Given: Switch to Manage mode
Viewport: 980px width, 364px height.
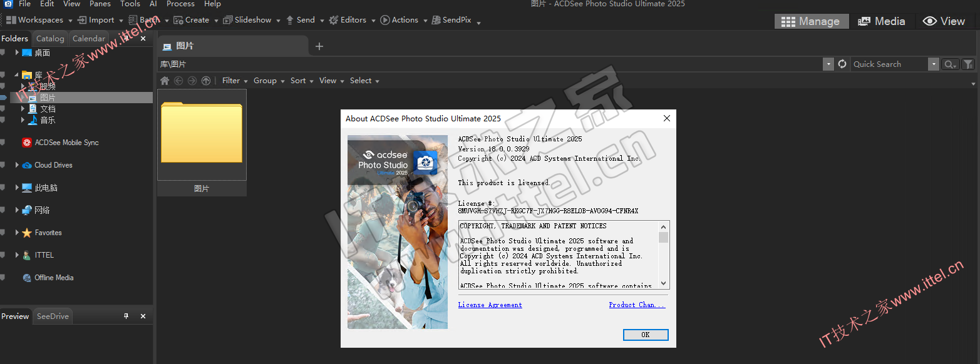Looking at the screenshot, I should coord(812,21).
